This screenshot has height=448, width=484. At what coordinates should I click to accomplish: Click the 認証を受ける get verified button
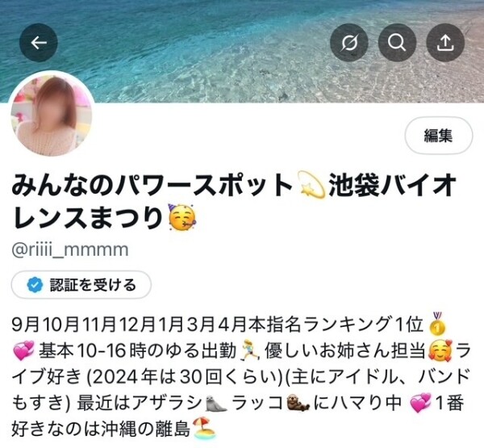81,285
